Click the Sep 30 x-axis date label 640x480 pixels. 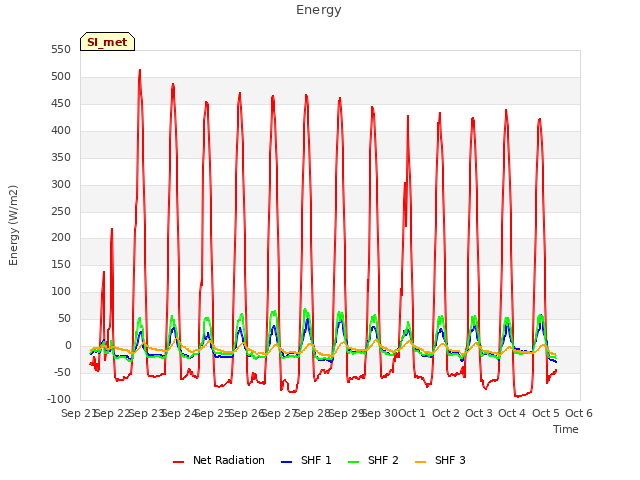(x=380, y=413)
